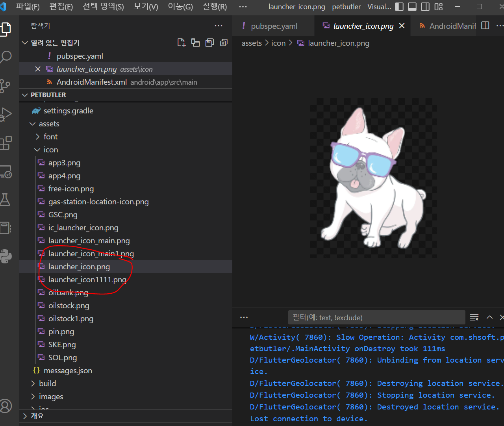Select AndroidManifest.xml in open editors

click(126, 82)
